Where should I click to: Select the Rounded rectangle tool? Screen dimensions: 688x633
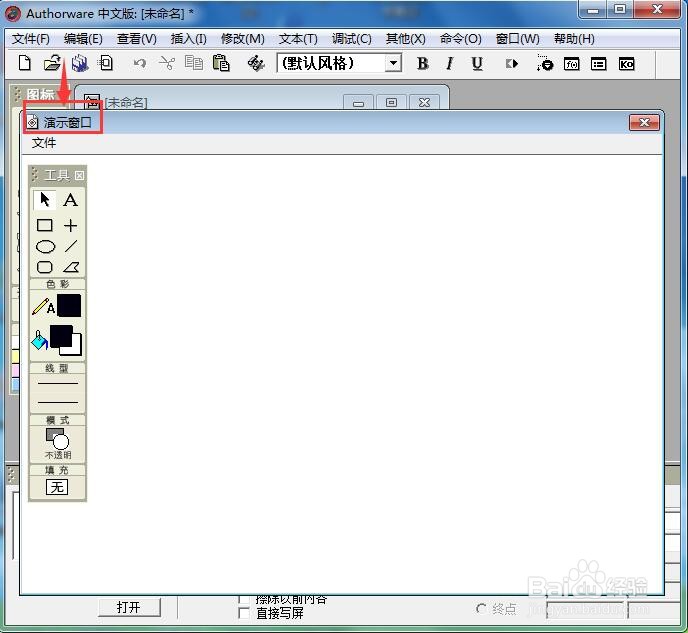[45, 267]
